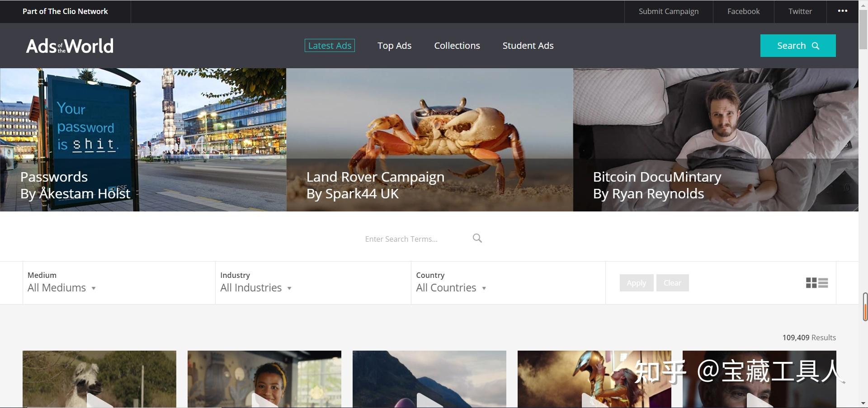Screen dimensions: 868x408
Task: Open the smiling woman video thumbnail
Action: coord(264,379)
